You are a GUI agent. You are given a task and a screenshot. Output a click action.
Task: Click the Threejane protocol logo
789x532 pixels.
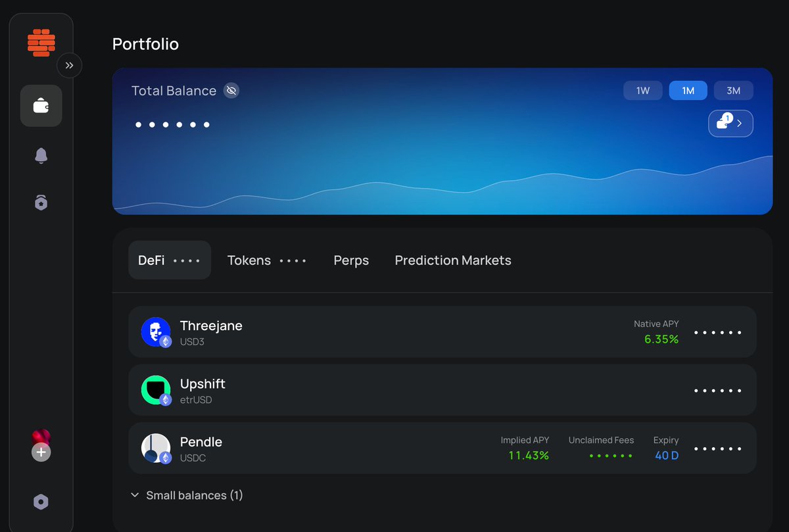point(156,331)
